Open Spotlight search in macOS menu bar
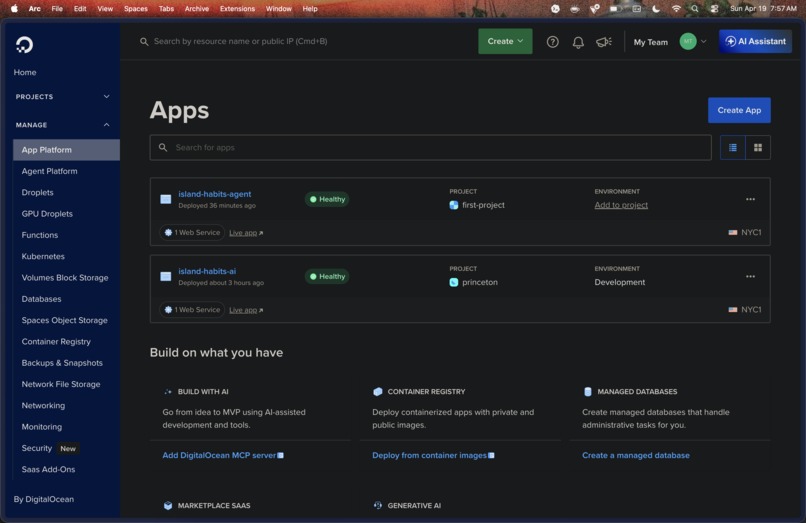806x523 pixels. point(695,9)
